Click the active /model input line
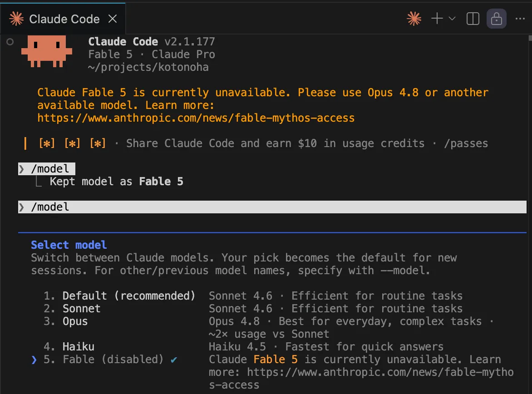Viewport: 532px width, 394px height. 272,207
